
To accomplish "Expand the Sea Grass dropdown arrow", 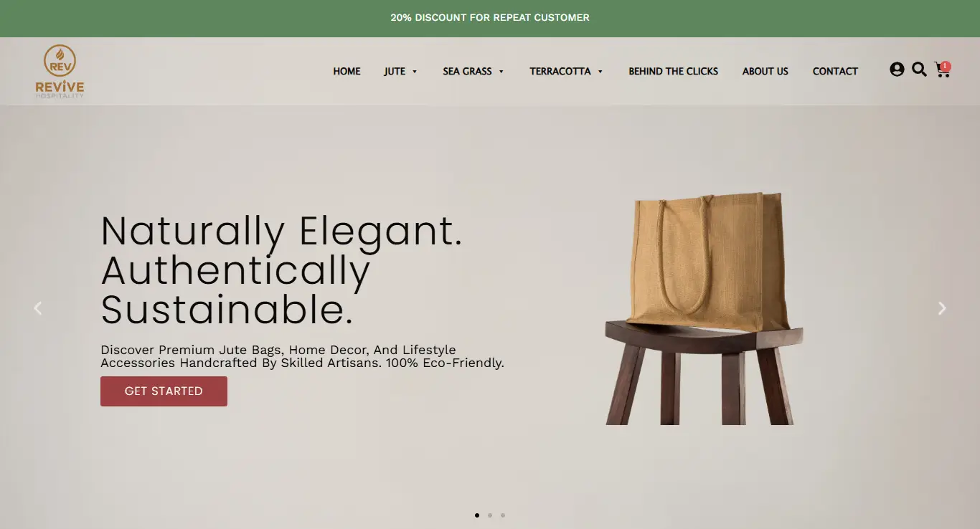I will pyautogui.click(x=501, y=72).
